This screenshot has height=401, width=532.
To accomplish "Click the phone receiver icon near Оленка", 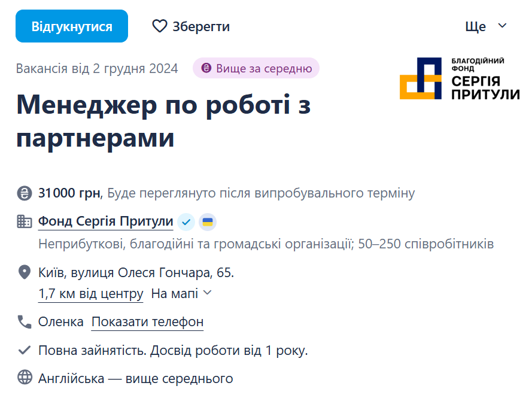I will 24,321.
